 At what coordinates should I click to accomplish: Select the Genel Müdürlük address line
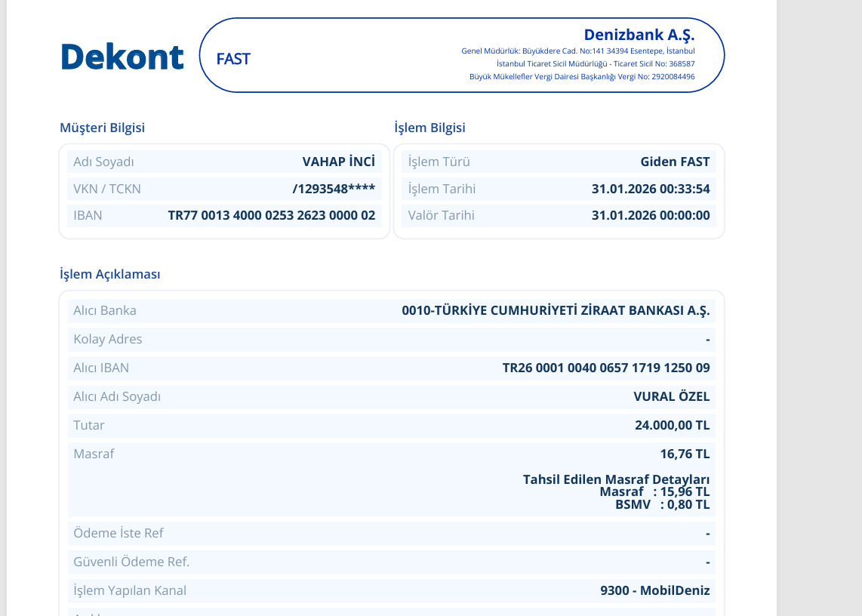pos(577,51)
